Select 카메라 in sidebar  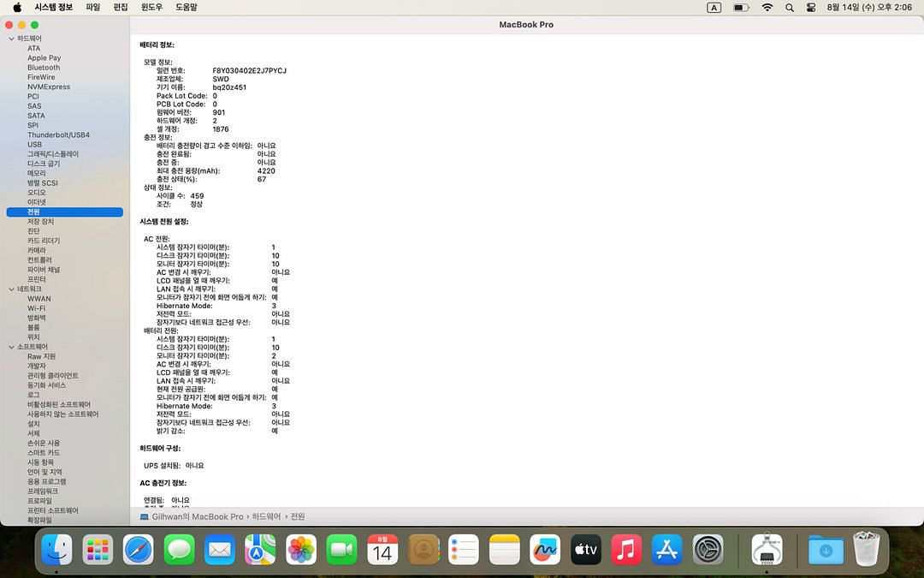tap(37, 251)
